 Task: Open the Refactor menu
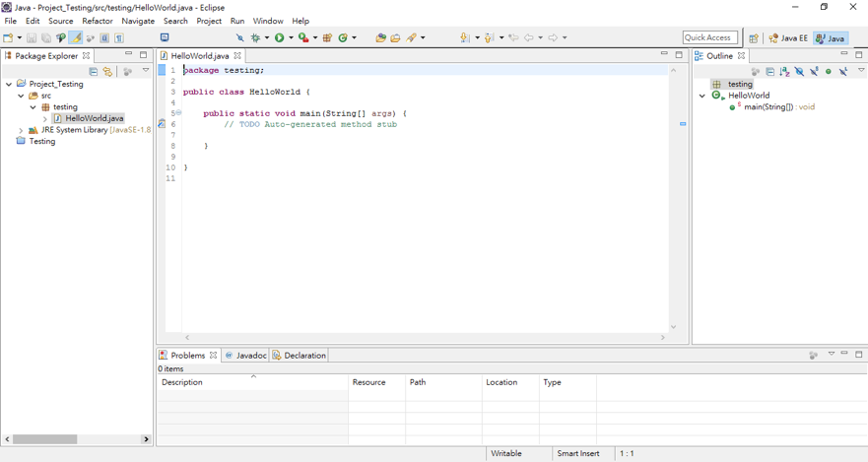point(98,21)
